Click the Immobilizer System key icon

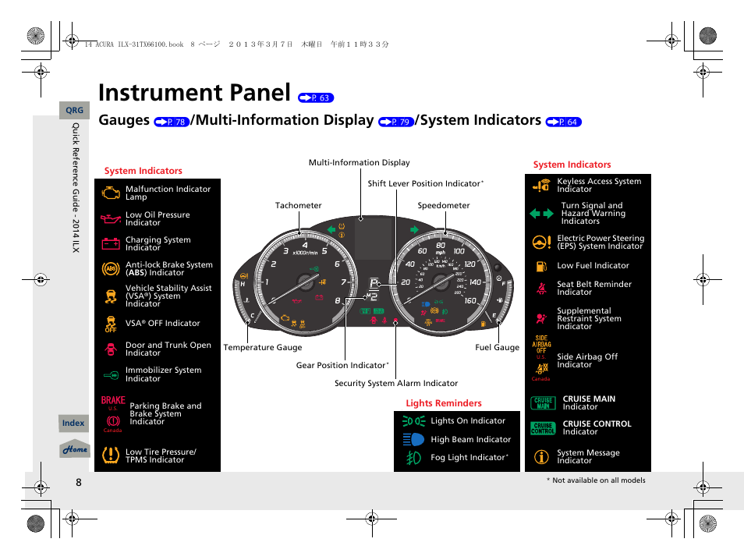[x=111, y=375]
